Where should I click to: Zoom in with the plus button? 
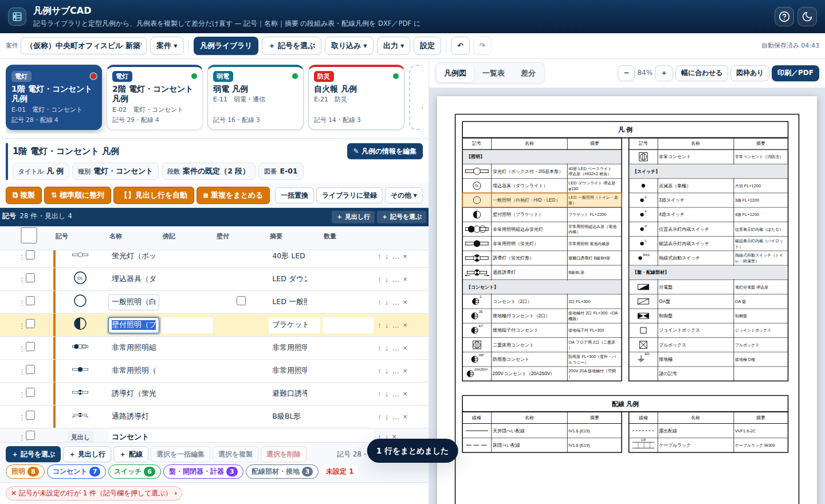(664, 73)
